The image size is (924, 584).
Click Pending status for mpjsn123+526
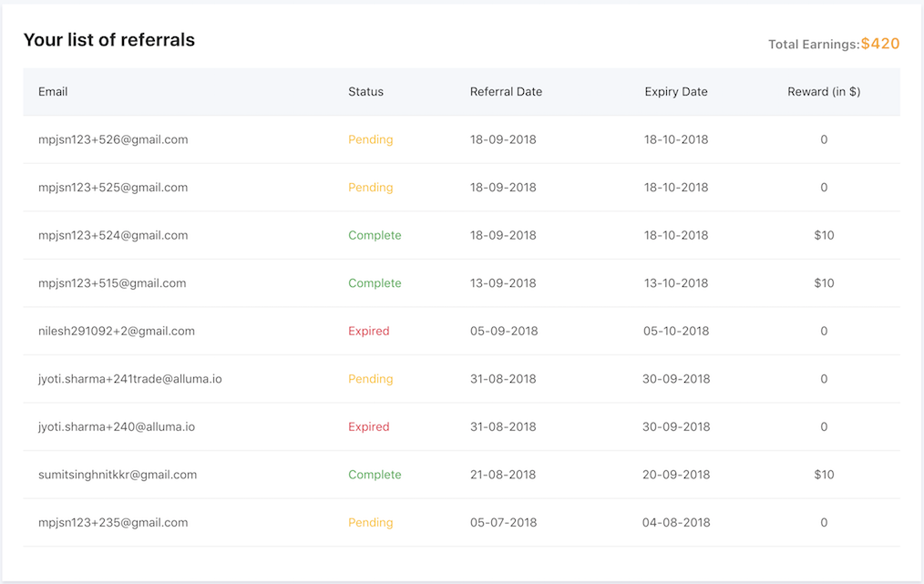370,140
